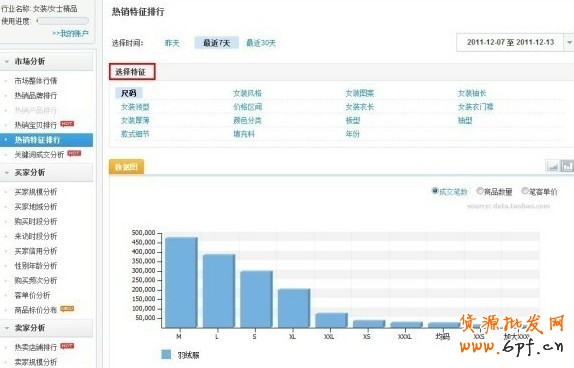The width and height of the screenshot is (574, 368).
Task: Collapse the 买家分析 sidebar section
Action: (7, 172)
